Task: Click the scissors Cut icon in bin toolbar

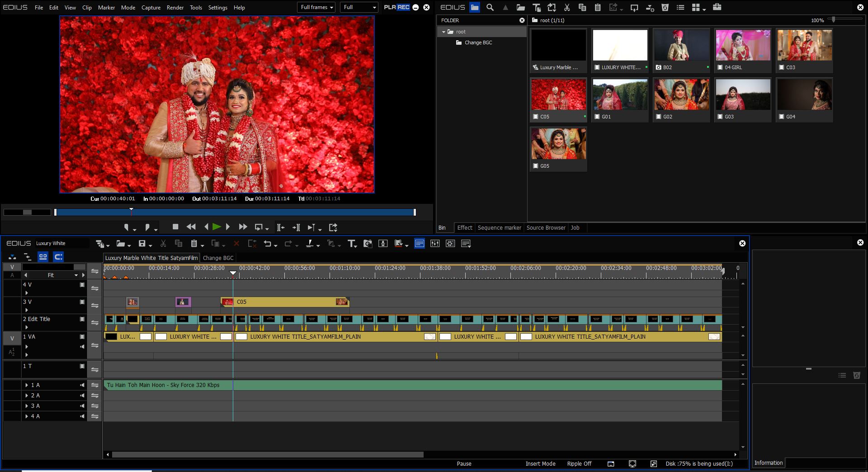Action: coord(567,7)
